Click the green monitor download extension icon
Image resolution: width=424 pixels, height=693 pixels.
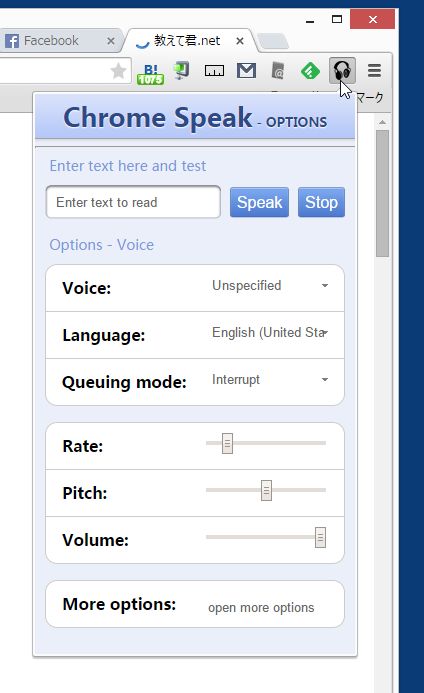[x=182, y=71]
